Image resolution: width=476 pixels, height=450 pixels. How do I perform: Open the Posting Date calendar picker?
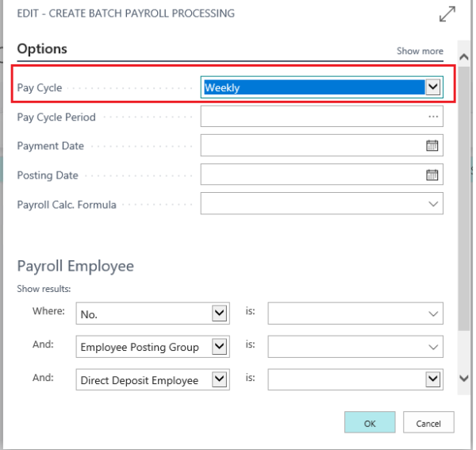tap(432, 175)
